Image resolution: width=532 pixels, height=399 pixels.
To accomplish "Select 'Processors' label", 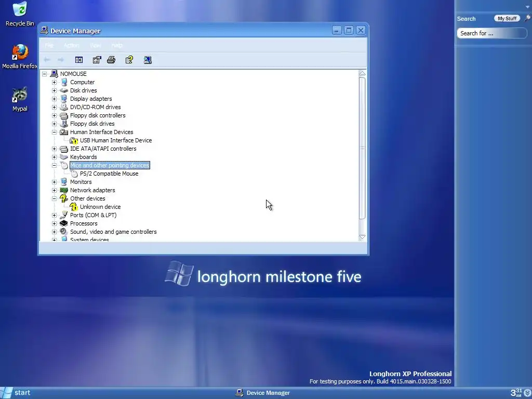I will pos(84,223).
